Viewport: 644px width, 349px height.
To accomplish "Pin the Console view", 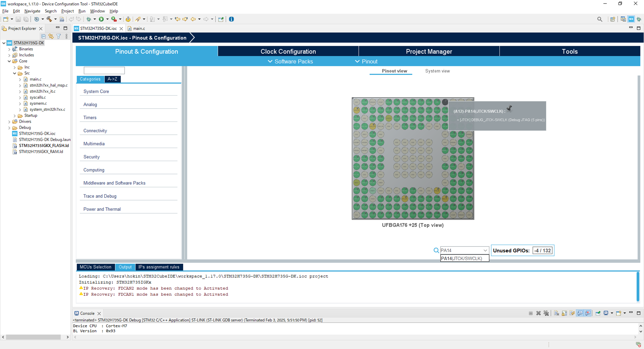I will click(598, 313).
